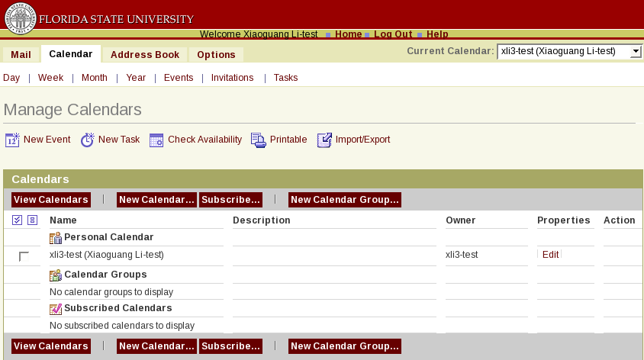
Task: Click the Log Out link
Action: (x=393, y=34)
